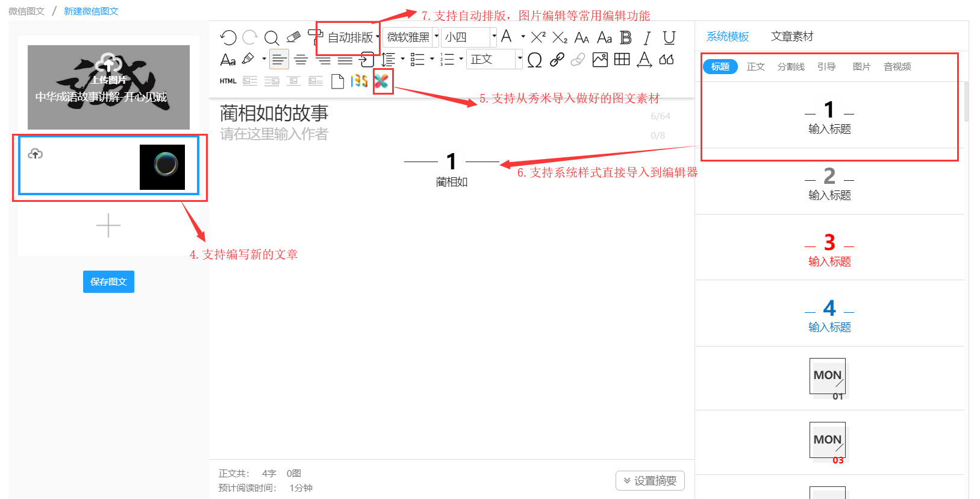The width and height of the screenshot is (980, 499).
Task: Click the Aa case icon in top row
Action: point(604,37)
